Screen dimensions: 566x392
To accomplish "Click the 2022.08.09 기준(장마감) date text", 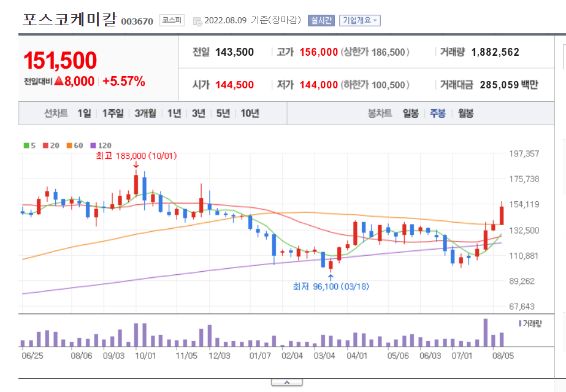I will (x=253, y=20).
